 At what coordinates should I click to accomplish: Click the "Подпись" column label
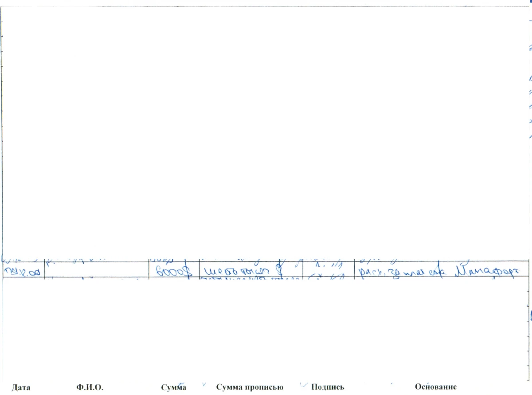[328, 387]
